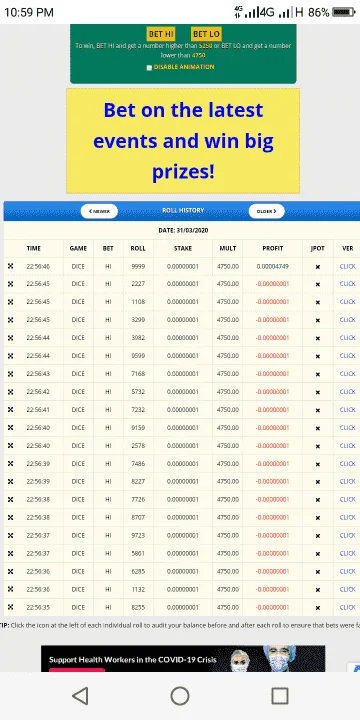Click the TIME column header

point(34,248)
